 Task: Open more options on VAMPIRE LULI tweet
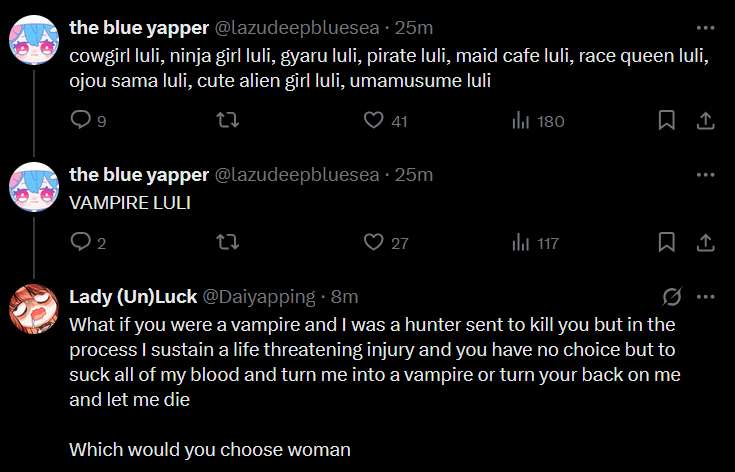coord(705,174)
